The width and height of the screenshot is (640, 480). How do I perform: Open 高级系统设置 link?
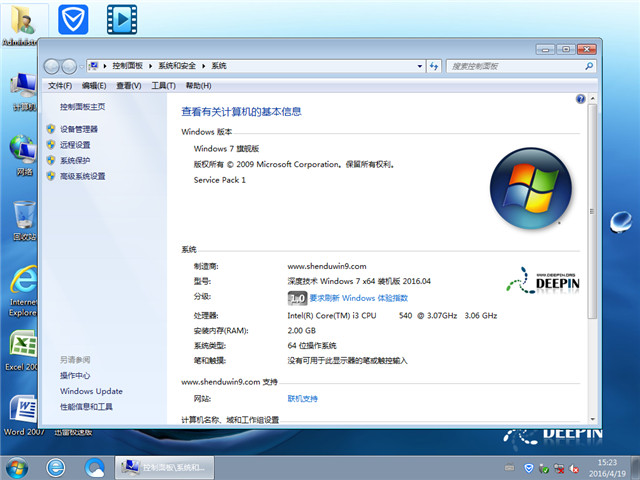(82, 176)
